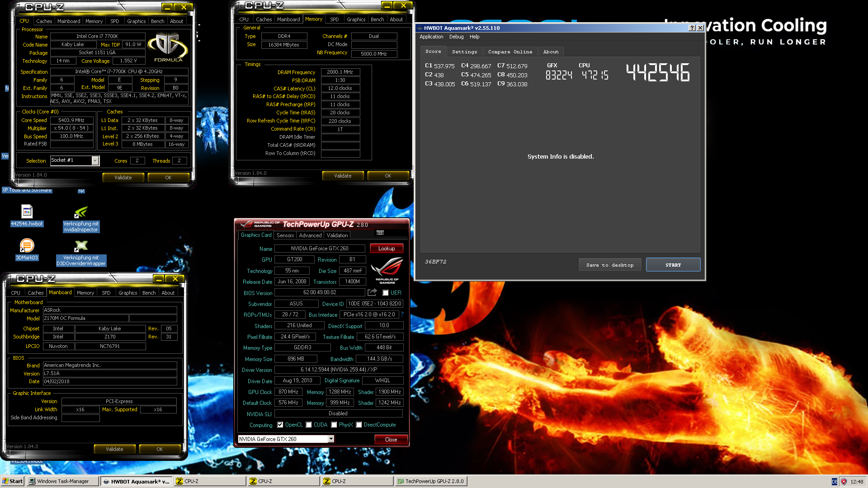Screen dimensions: 868x488
Task: Click the START button in Aquamark
Action: coord(673,265)
